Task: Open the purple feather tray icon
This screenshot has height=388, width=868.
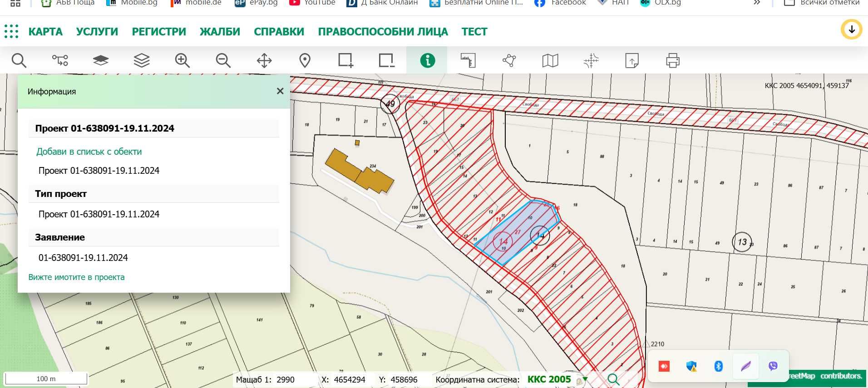Action: point(746,366)
